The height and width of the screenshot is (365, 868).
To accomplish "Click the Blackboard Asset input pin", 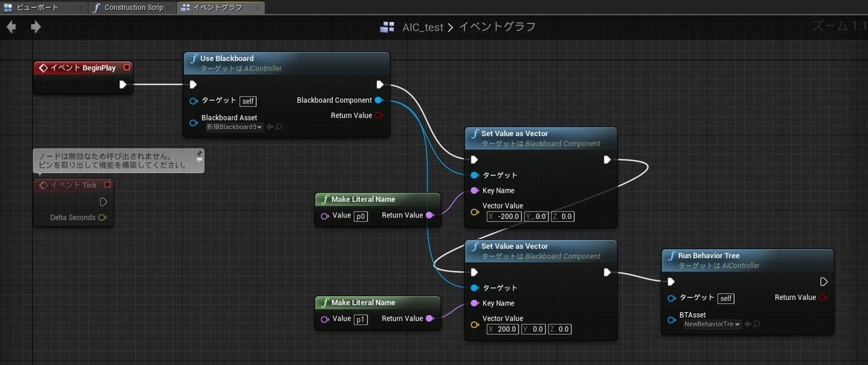I will coord(193,122).
